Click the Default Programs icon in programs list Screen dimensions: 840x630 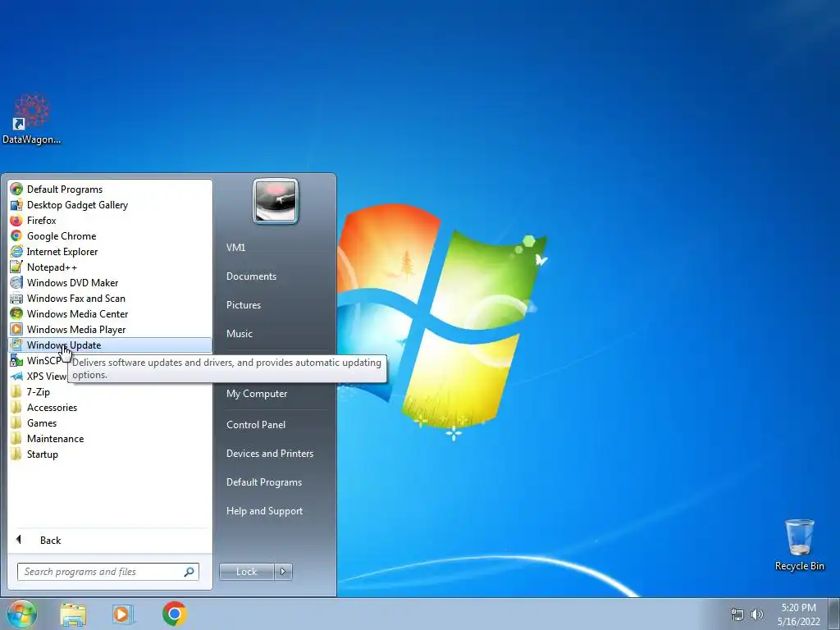[x=16, y=189]
